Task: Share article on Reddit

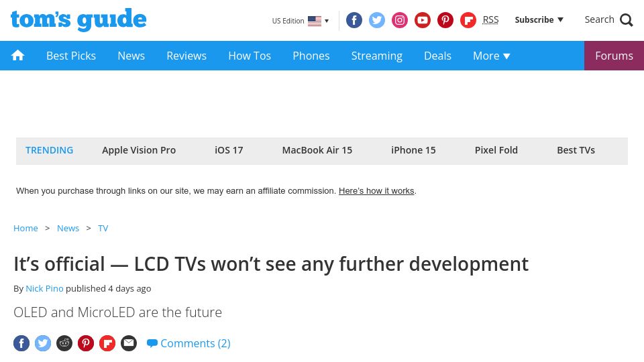Action: coord(64,343)
